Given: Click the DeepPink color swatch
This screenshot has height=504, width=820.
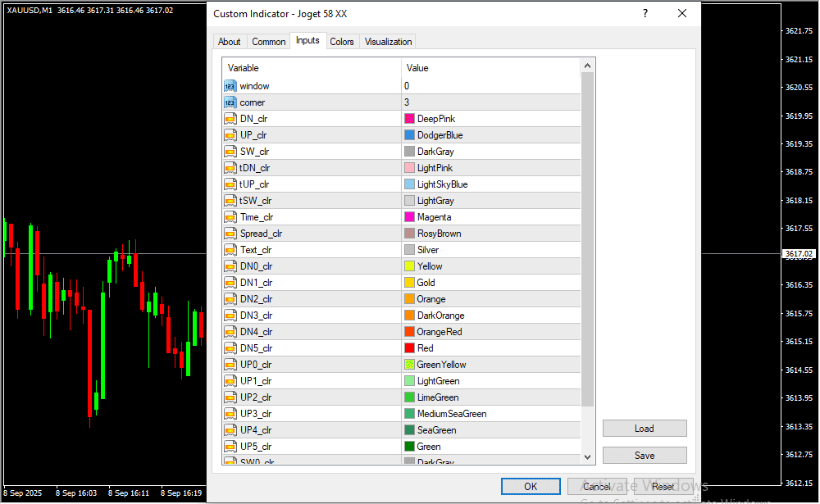Looking at the screenshot, I should [x=410, y=119].
